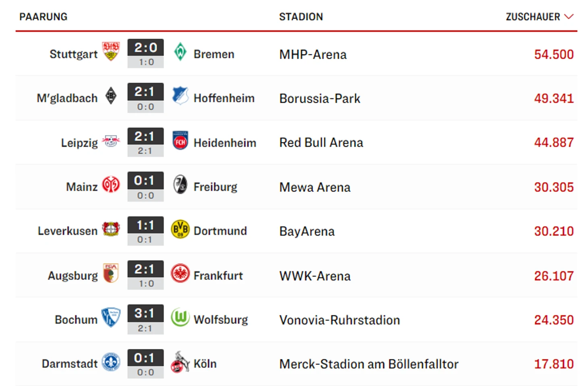Click the VfL Wolfsburg logo
This screenshot has height=386, width=588.
[180, 318]
